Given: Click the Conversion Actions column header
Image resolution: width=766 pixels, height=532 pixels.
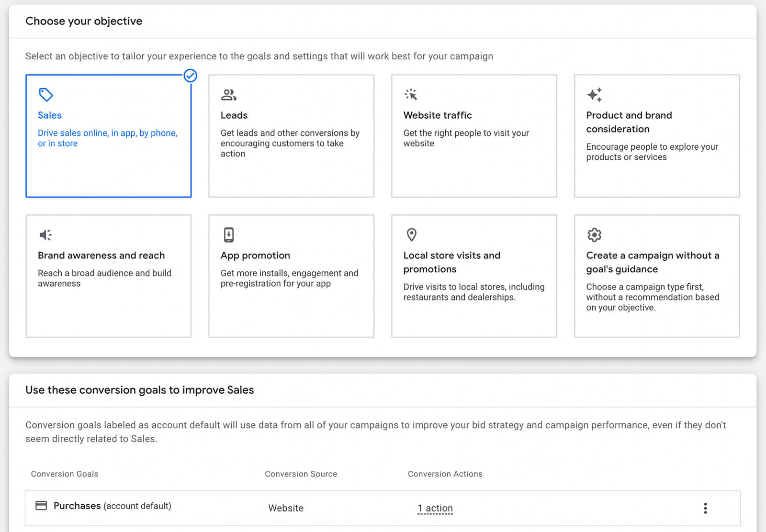Looking at the screenshot, I should [445, 474].
